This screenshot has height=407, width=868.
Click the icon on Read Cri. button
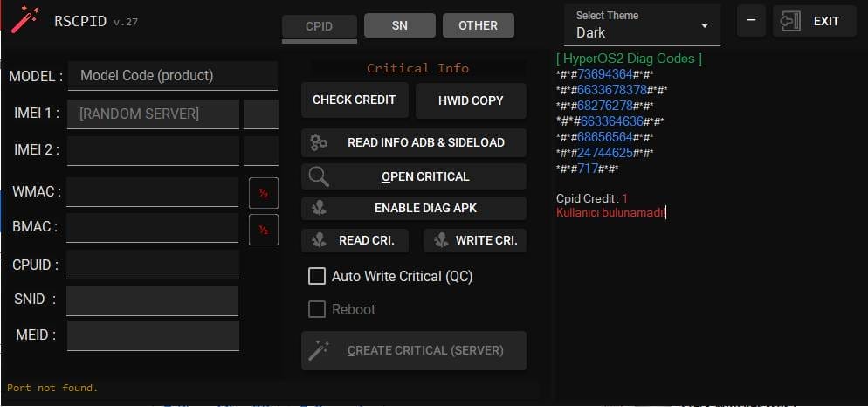tap(320, 240)
